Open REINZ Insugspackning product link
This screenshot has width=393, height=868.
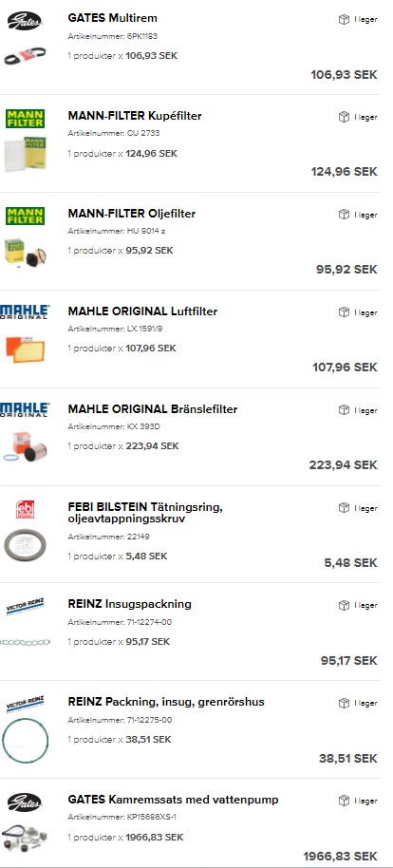click(129, 604)
